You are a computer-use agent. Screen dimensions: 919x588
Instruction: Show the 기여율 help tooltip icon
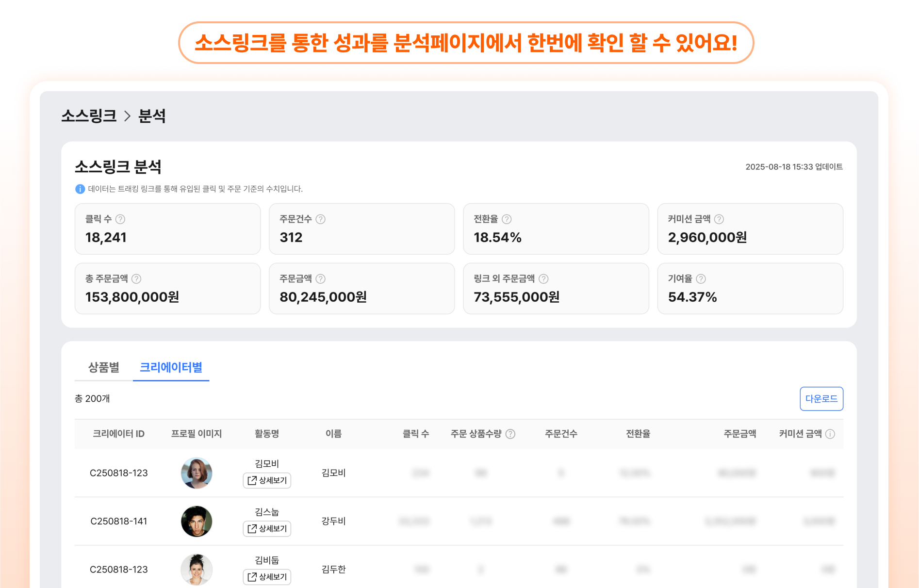click(x=701, y=279)
